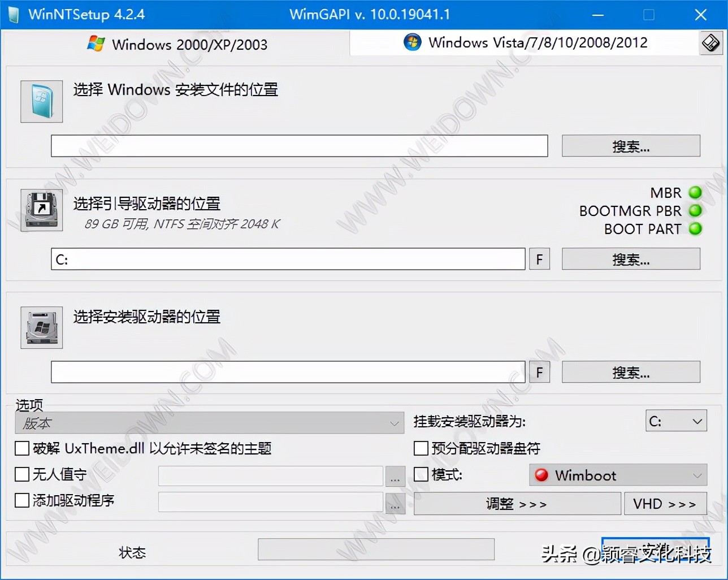Check the 无人值守 unattended install option

pos(21,475)
